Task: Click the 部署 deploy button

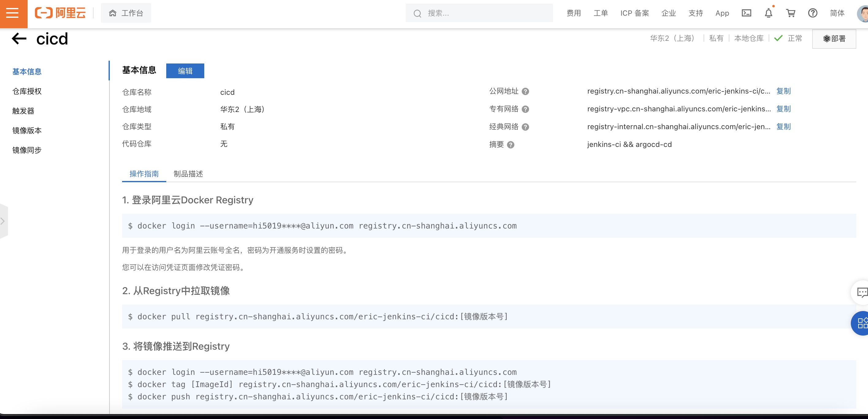Action: coord(834,38)
